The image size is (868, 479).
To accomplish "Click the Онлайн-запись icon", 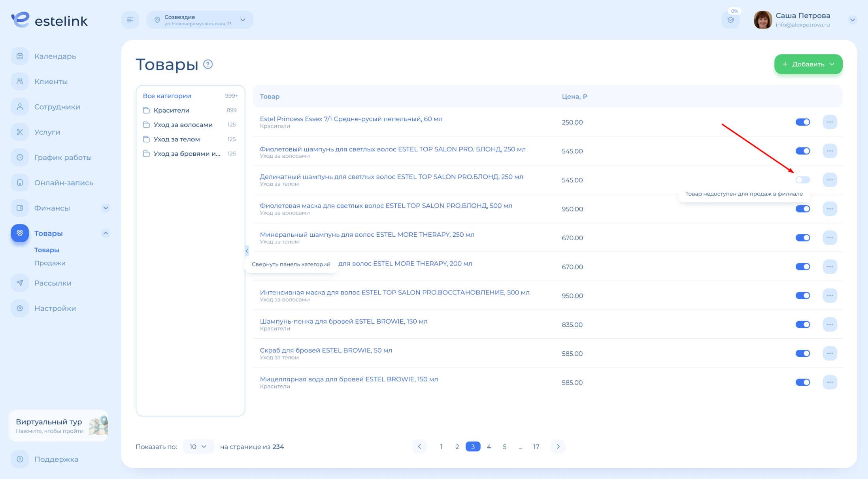I will click(x=20, y=183).
